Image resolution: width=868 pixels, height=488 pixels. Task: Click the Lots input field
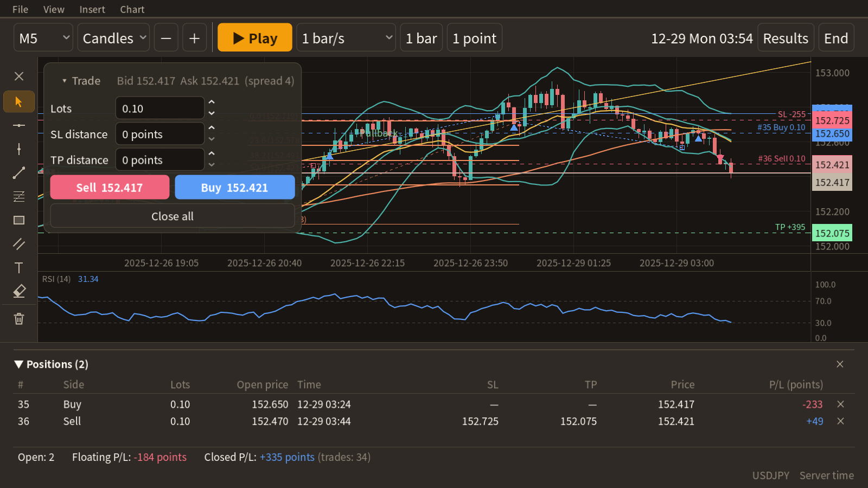coord(160,108)
